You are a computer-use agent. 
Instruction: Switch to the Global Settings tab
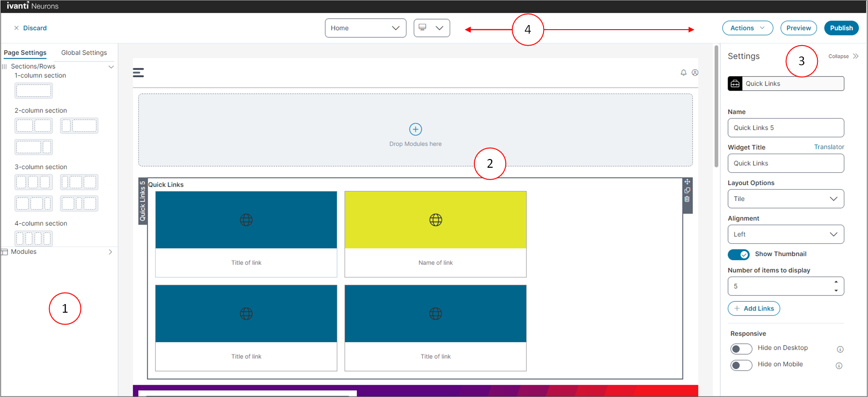pyautogui.click(x=84, y=53)
